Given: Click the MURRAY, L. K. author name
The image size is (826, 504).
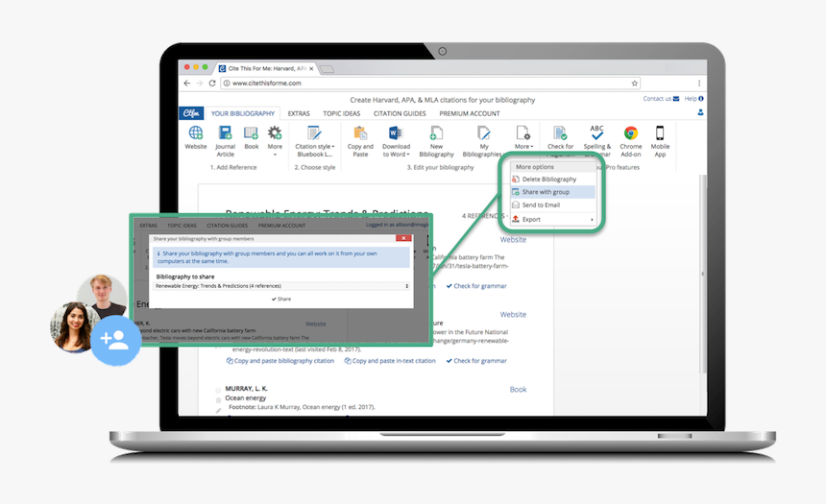Looking at the screenshot, I should (x=246, y=388).
